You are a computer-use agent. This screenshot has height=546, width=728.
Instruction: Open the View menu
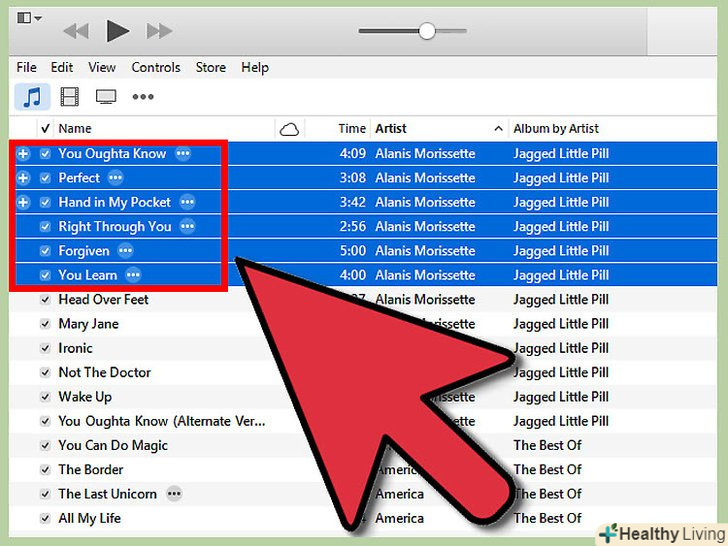[102, 68]
